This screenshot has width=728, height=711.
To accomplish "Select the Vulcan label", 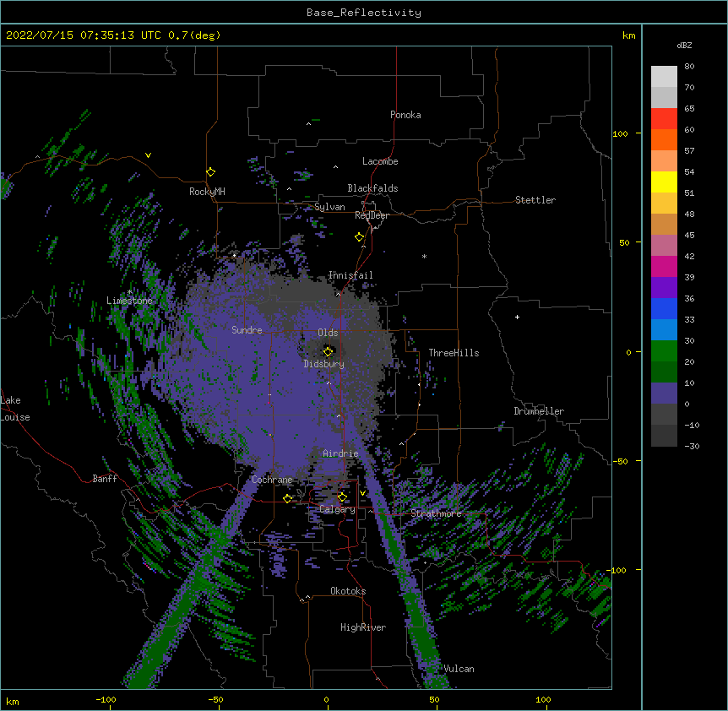I will pyautogui.click(x=459, y=669).
